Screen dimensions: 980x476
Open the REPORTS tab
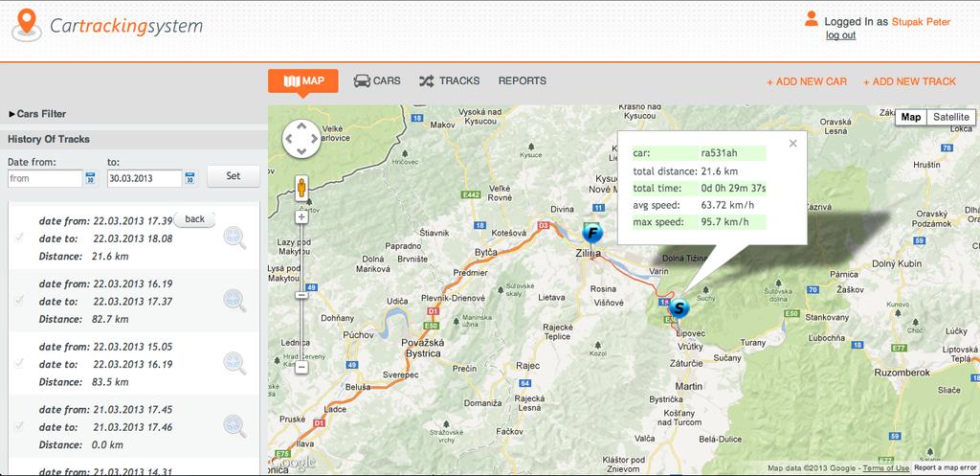coord(523,80)
